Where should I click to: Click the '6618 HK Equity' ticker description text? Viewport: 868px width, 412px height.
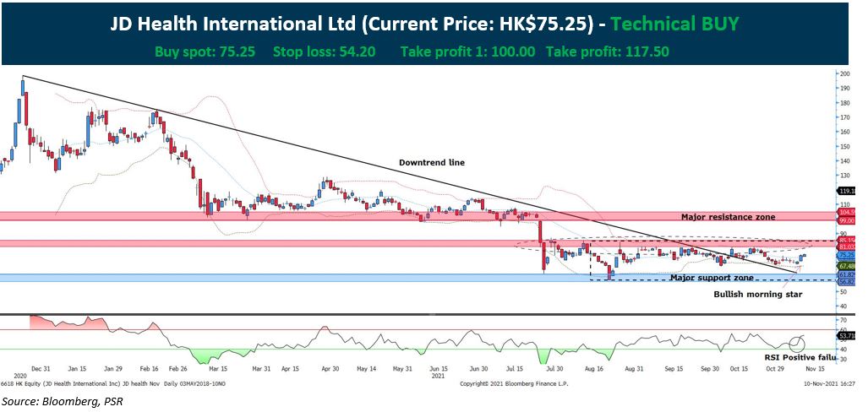coord(113,383)
